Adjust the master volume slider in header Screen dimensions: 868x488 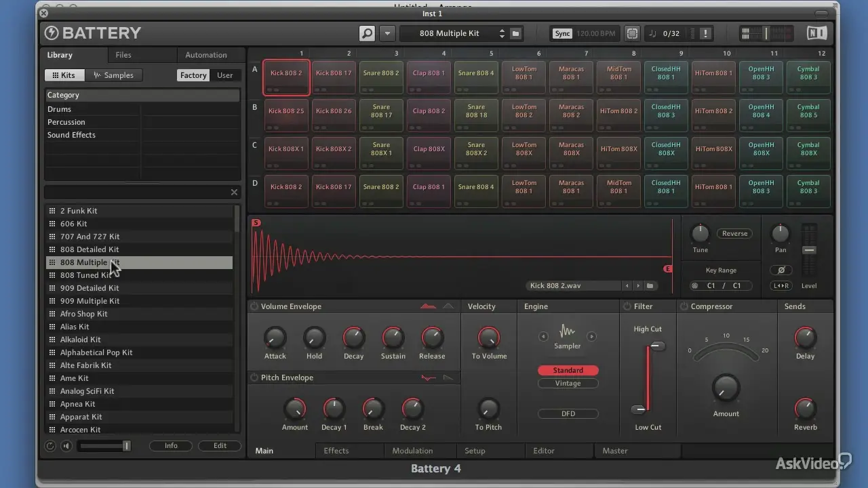766,33
